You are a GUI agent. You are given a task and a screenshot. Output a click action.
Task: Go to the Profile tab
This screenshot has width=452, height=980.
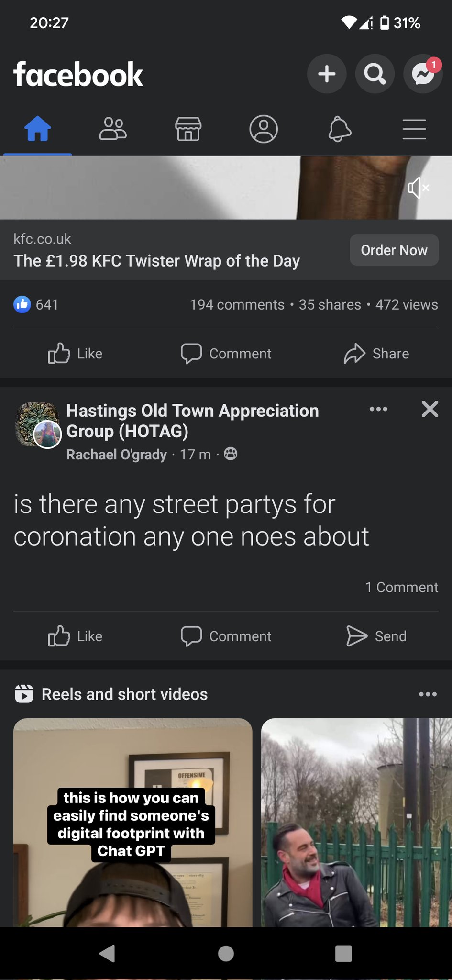(264, 129)
